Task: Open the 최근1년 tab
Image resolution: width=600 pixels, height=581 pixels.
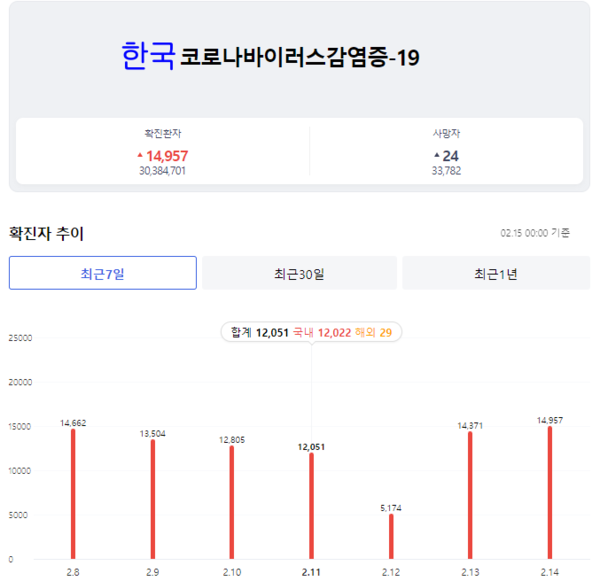Action: coord(496,273)
